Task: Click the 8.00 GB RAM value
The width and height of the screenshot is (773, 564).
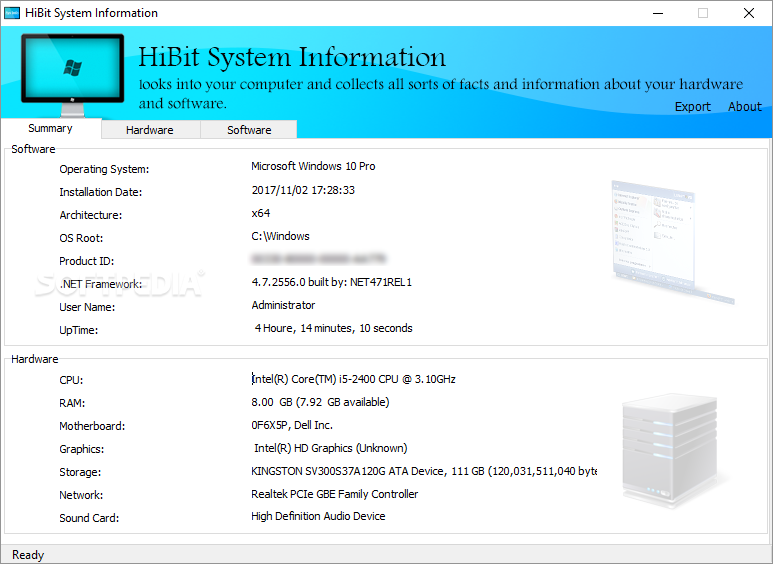Action: point(320,402)
